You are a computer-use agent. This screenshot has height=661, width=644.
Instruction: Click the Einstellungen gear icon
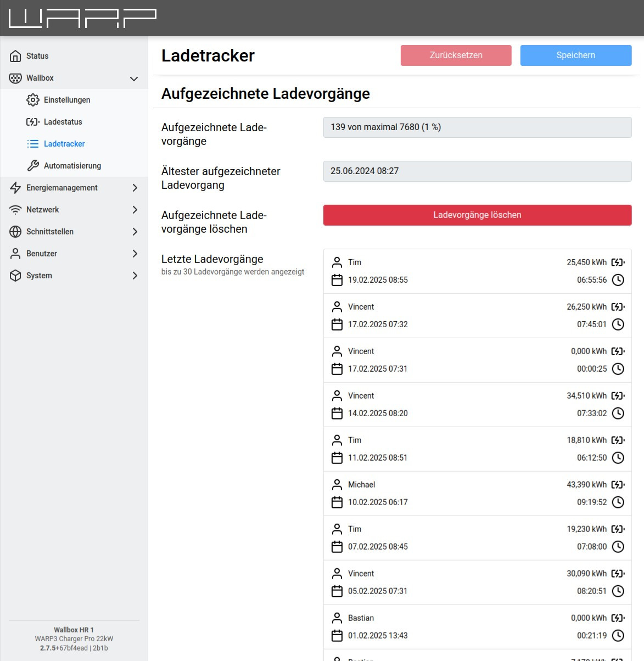click(x=33, y=100)
